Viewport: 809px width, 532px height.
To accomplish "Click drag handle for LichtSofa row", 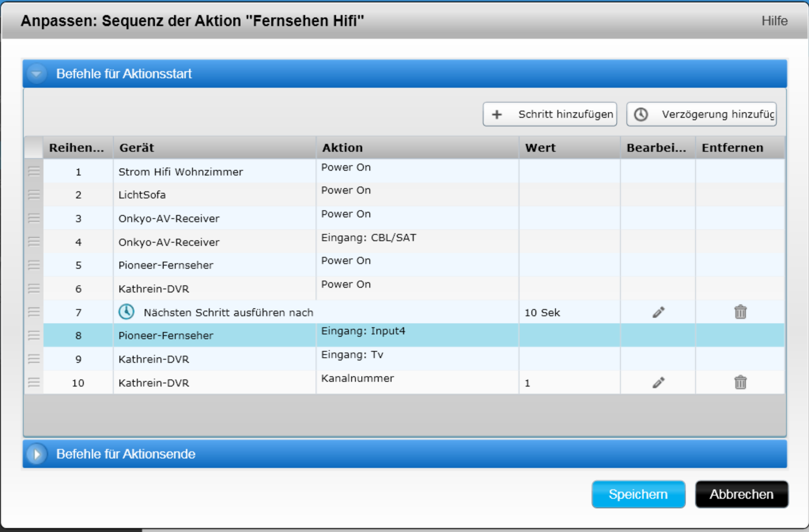I will coord(34,195).
